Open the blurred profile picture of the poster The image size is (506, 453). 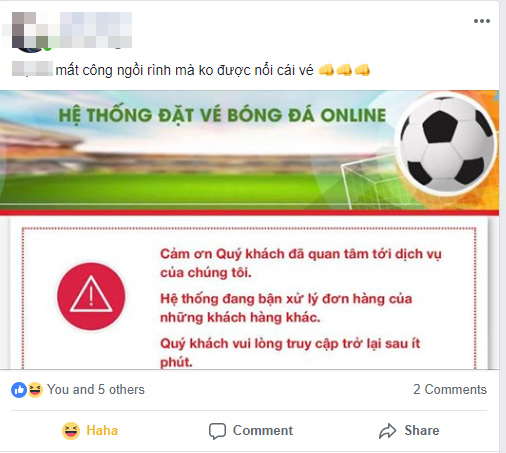[28, 32]
